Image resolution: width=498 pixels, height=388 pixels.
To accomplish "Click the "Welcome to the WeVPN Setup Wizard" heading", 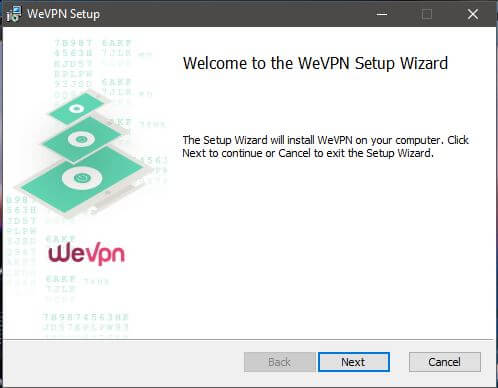I will pyautogui.click(x=315, y=63).
